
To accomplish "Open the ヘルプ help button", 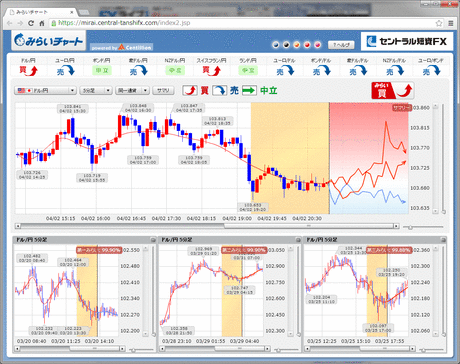I will 341,45.
